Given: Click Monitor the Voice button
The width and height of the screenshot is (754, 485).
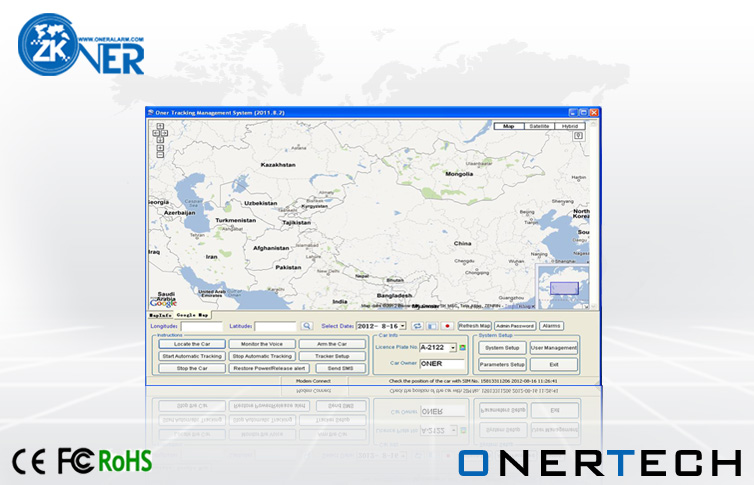Looking at the screenshot, I should point(262,344).
